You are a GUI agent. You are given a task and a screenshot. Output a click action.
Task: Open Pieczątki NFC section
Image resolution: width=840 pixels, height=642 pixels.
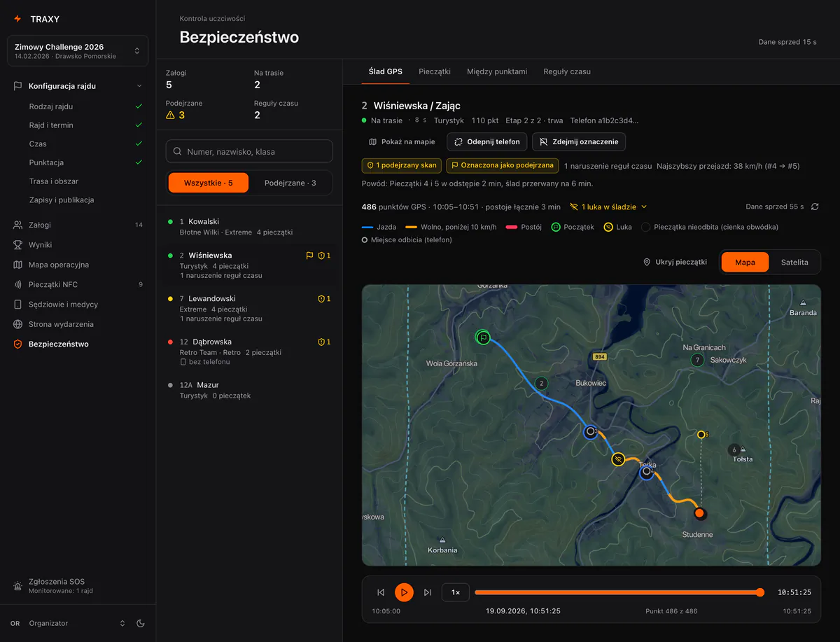(78, 284)
